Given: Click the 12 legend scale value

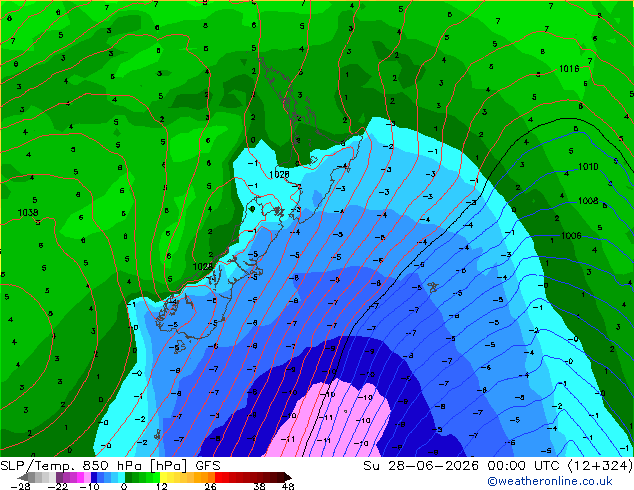Looking at the screenshot, I should (162, 486).
